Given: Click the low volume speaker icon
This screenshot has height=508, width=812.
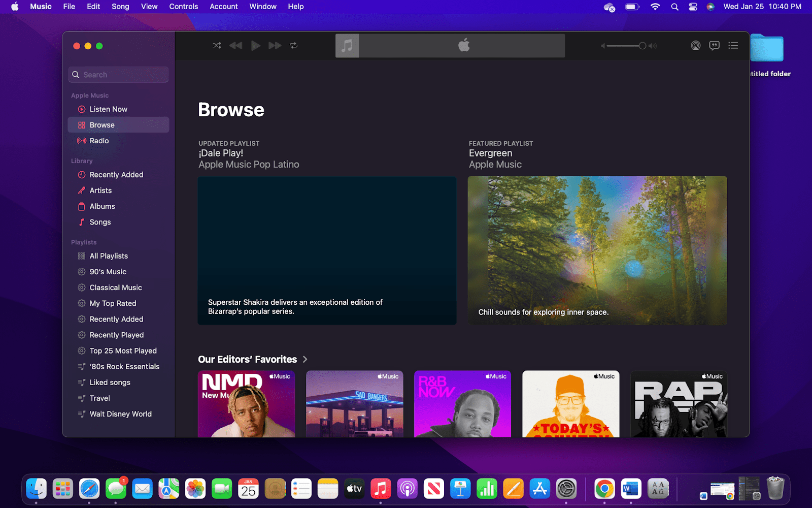Looking at the screenshot, I should [603, 46].
